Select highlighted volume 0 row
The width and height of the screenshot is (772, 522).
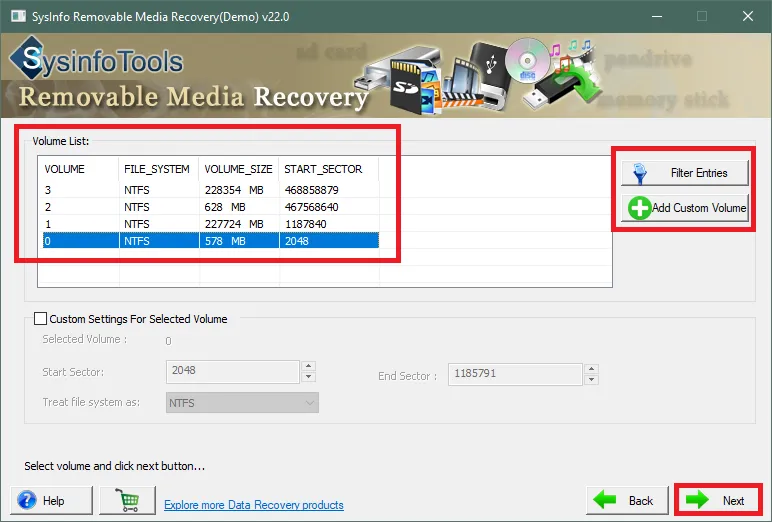tap(211, 241)
